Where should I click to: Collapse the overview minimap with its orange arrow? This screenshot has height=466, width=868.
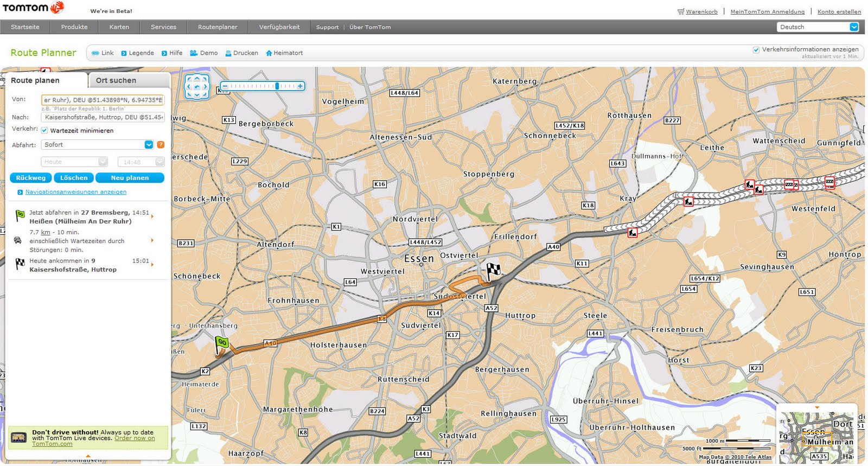pyautogui.click(x=817, y=407)
